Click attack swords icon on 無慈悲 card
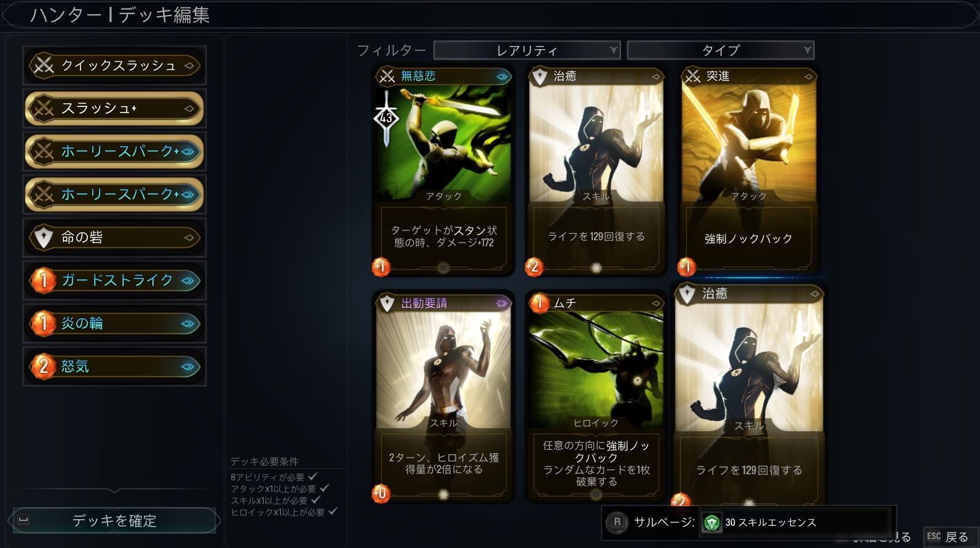Screen dimensions: 980x548 pyautogui.click(x=387, y=77)
